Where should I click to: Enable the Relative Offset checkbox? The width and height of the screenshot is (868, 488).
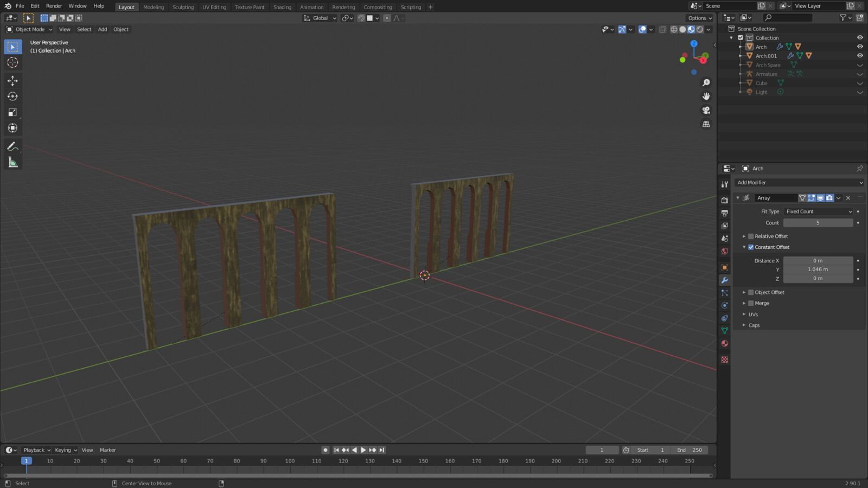(751, 236)
